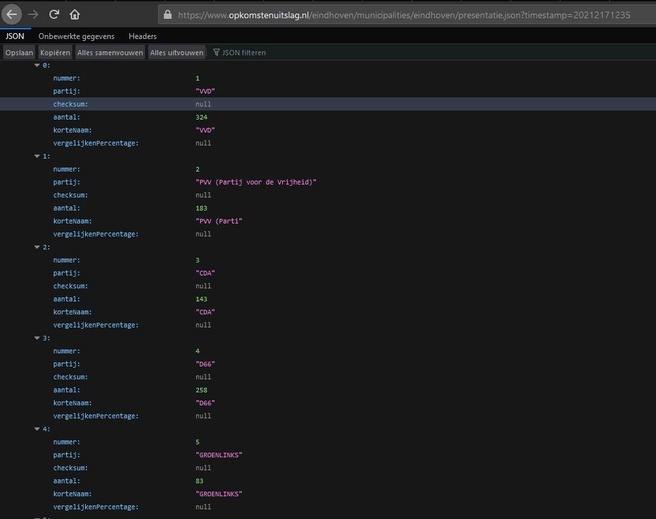The height and width of the screenshot is (519, 656).
Task: Click the funnel icon in JSON filter
Action: pos(216,52)
